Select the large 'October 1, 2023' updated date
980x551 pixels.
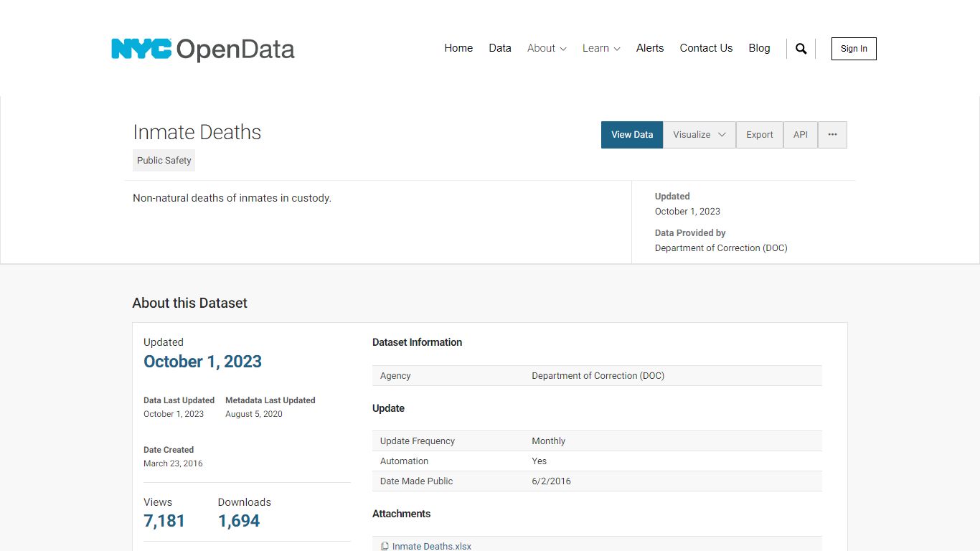click(x=202, y=362)
